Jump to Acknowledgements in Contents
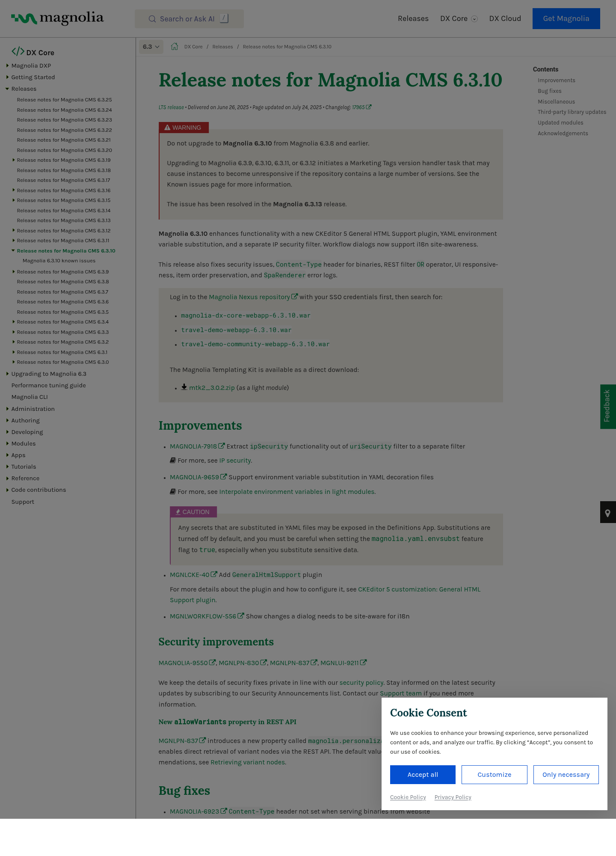Viewport: 616px width, 856px height. coord(563,134)
